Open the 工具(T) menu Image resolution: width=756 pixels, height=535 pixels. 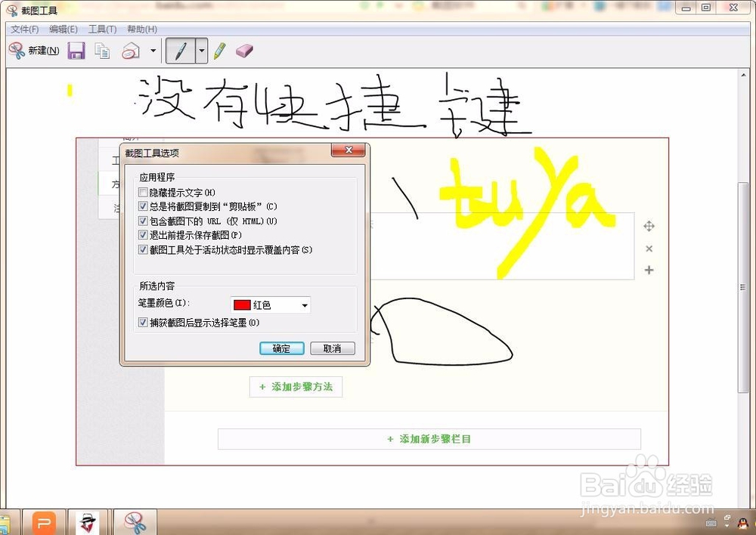(x=102, y=29)
